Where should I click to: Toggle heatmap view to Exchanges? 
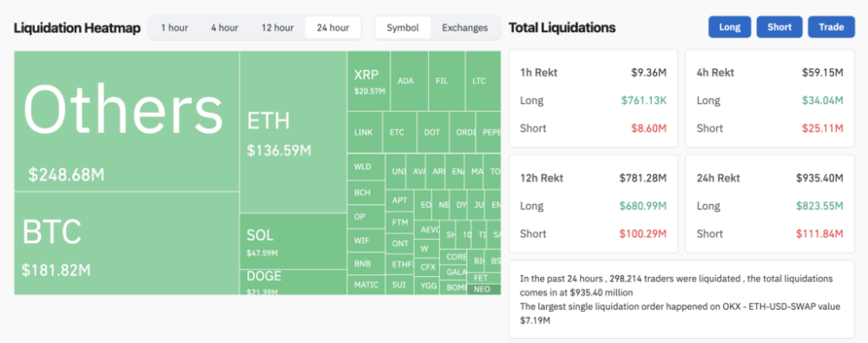[465, 28]
